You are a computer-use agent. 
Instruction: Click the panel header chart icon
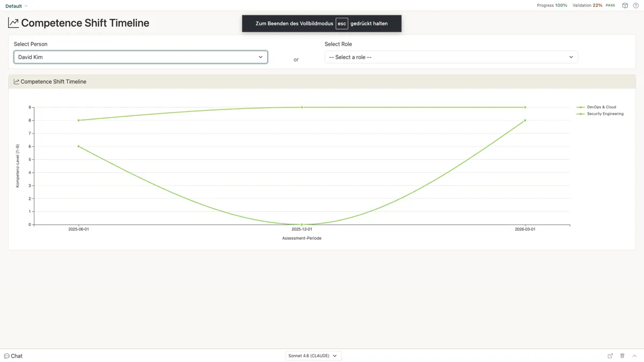[x=16, y=82]
